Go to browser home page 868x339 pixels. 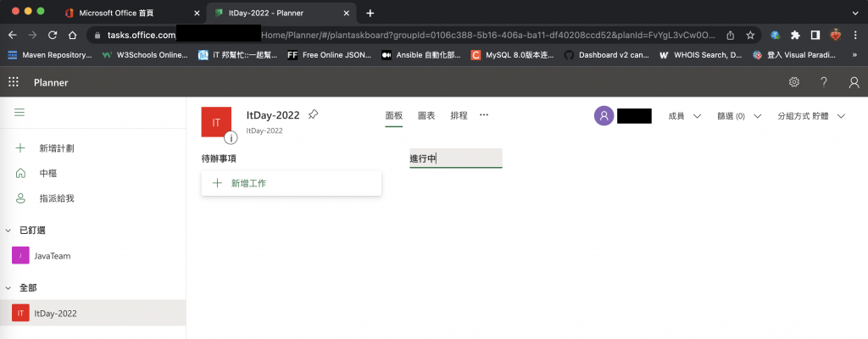click(x=73, y=35)
